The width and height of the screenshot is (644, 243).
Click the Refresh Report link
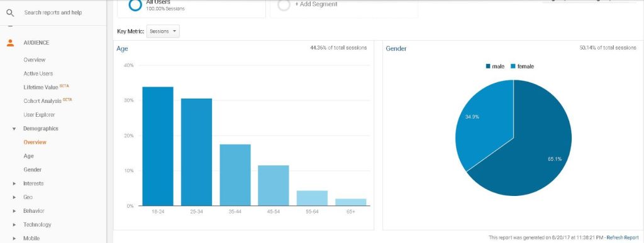click(623, 238)
